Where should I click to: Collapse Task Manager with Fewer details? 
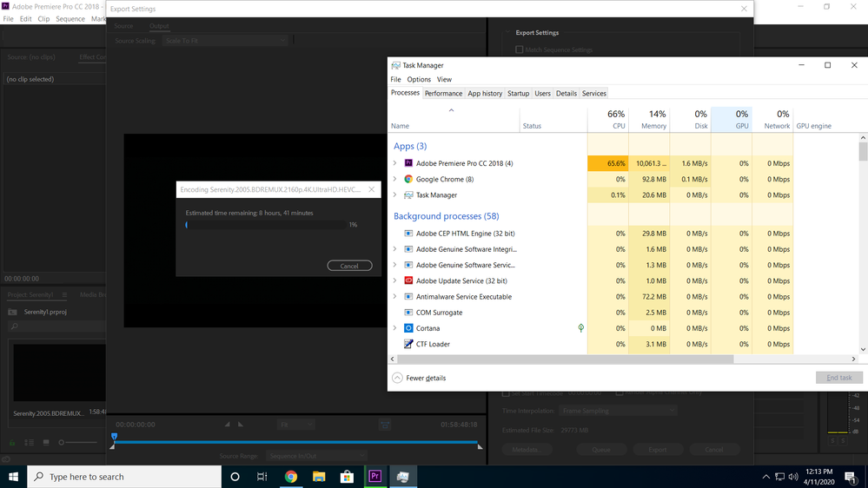tap(419, 378)
